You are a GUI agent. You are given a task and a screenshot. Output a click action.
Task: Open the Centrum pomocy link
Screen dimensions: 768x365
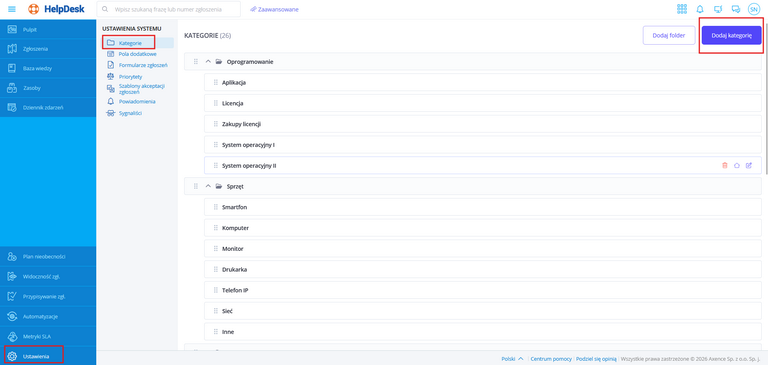pyautogui.click(x=551, y=359)
